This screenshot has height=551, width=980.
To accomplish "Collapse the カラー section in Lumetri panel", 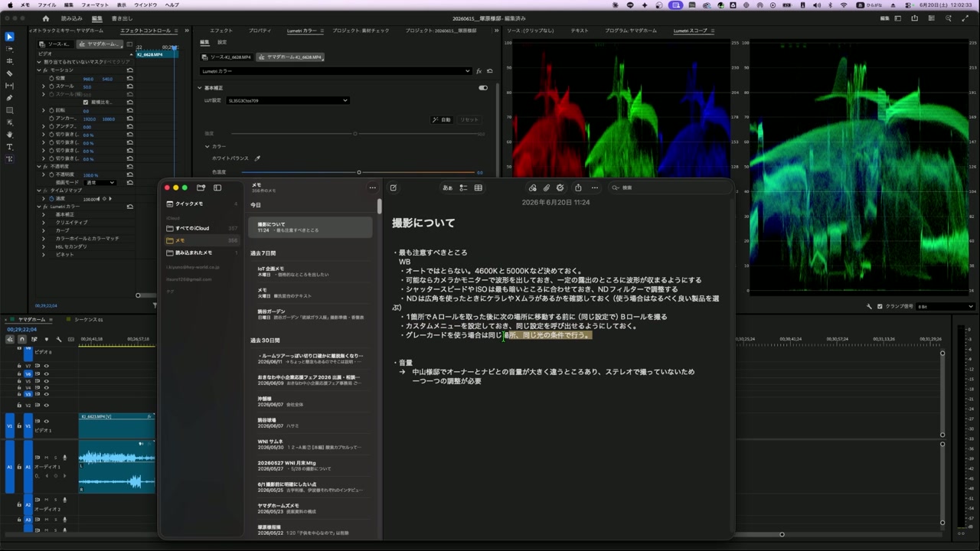I will coord(207,146).
